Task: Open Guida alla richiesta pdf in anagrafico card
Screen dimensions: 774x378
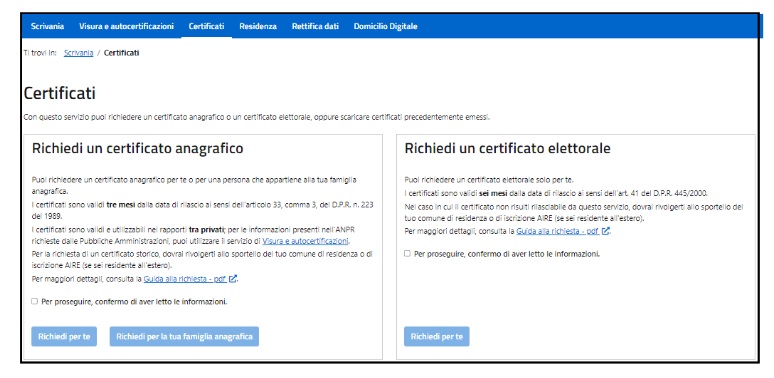Action: coord(185,279)
